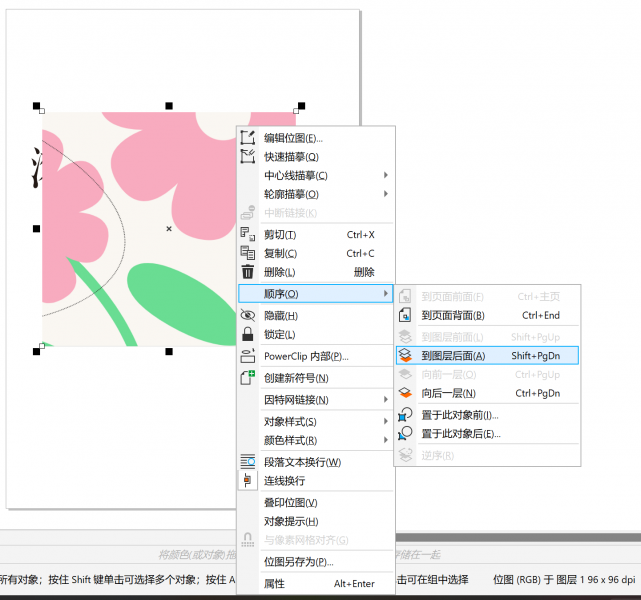Choose 向后一层(N) in submenu
This screenshot has height=600, width=641.
[487, 393]
